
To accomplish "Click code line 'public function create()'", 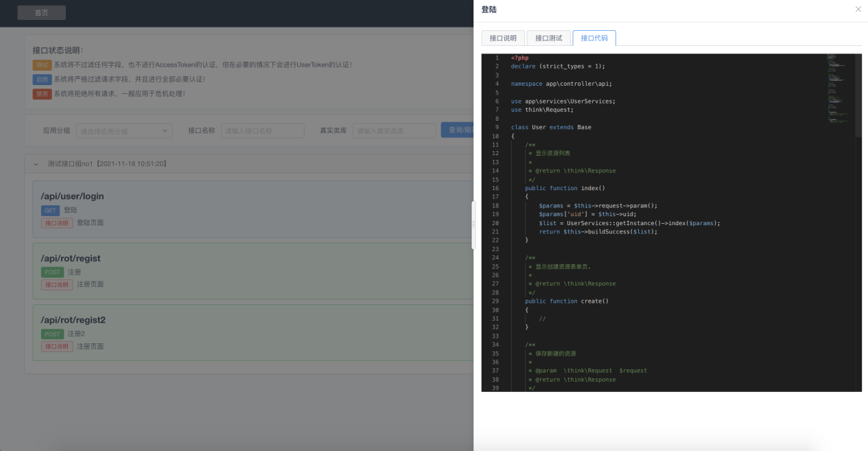I will pos(567,301).
